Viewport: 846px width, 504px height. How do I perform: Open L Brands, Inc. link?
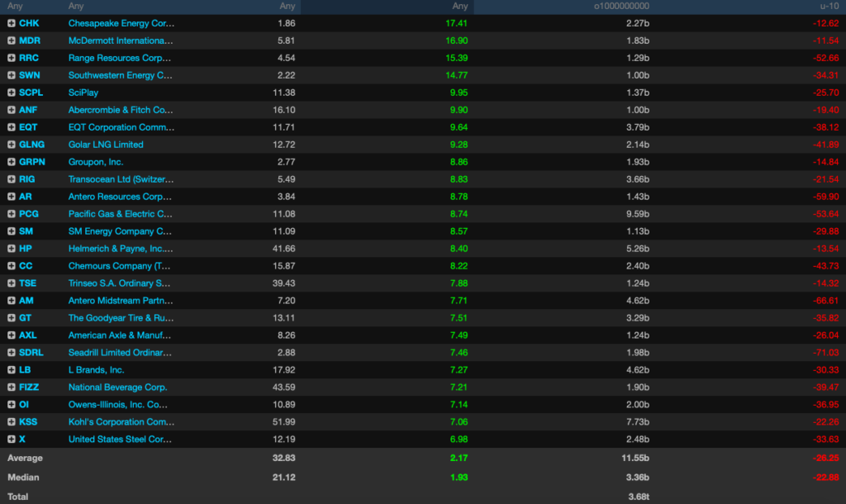click(96, 369)
